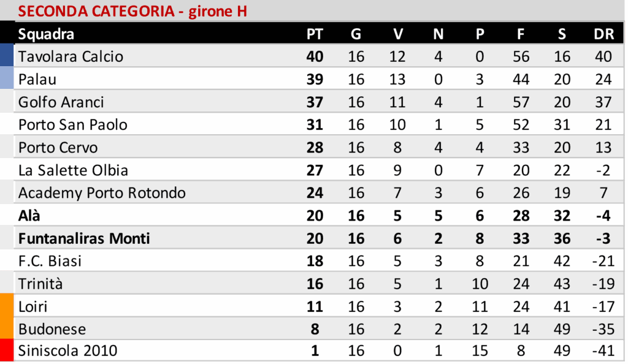Select Budonese's 8 points value
This screenshot has width=628, height=364.
pos(315,328)
